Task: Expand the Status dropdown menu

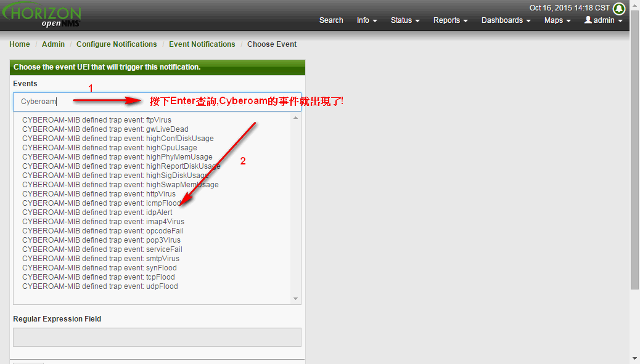Action: [405, 20]
